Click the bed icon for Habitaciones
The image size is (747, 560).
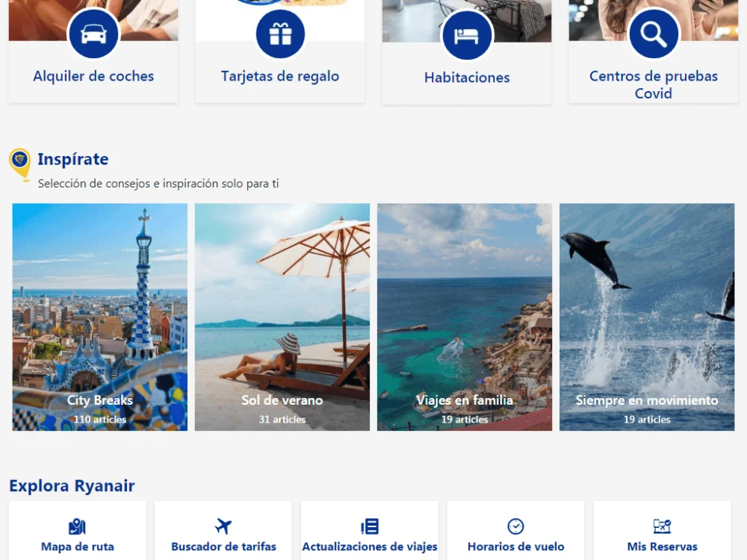pyautogui.click(x=467, y=35)
